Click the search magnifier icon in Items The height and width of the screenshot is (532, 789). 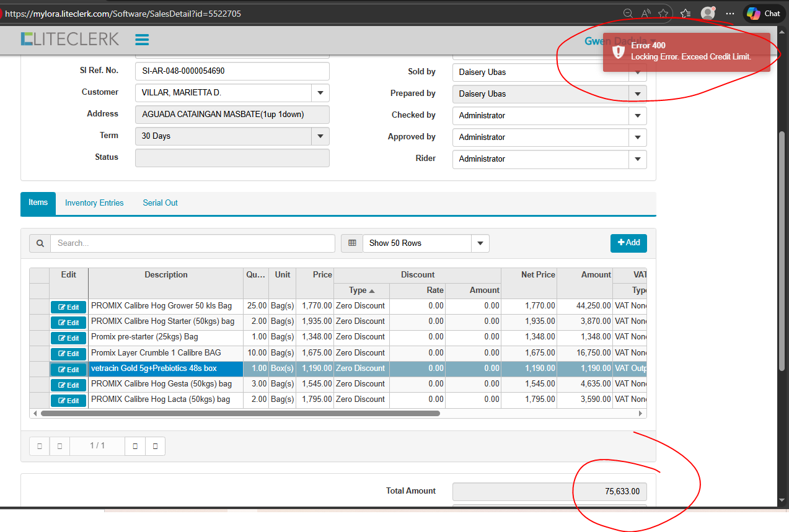(40, 243)
